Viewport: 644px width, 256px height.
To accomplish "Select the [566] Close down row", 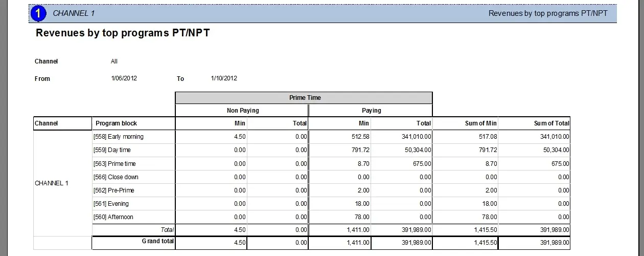I will [116, 177].
